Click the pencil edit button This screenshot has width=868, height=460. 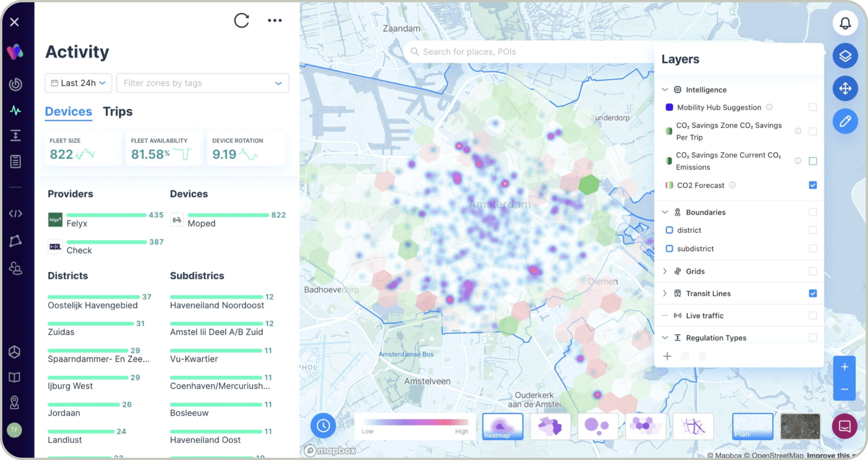click(x=845, y=121)
